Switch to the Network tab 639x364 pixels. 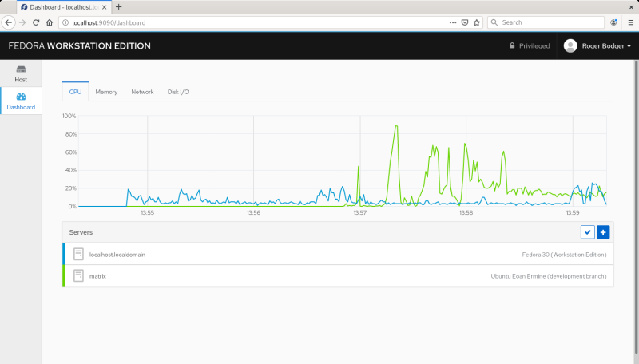pos(142,92)
